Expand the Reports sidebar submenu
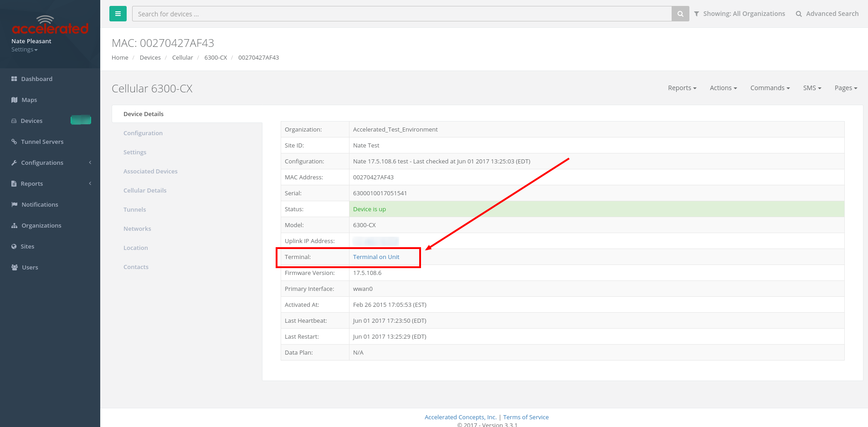The width and height of the screenshot is (868, 427). click(32, 183)
